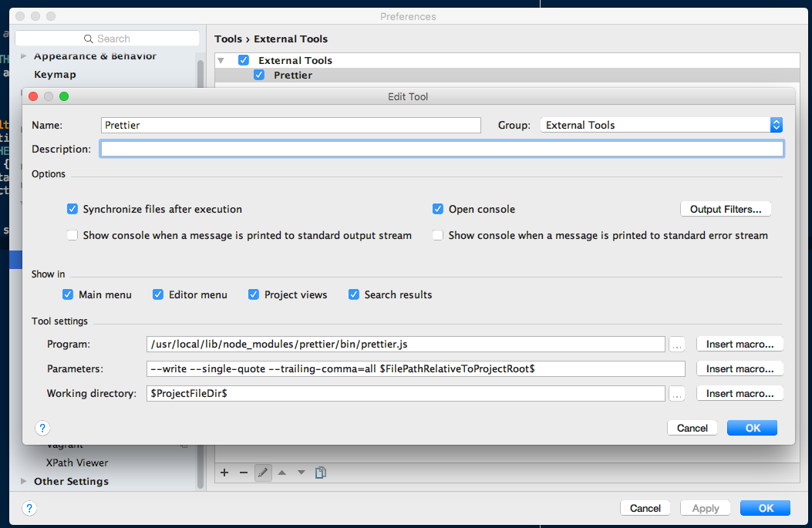Image resolution: width=812 pixels, height=528 pixels.
Task: Open help from the Edit Tool dialog
Action: click(x=42, y=428)
